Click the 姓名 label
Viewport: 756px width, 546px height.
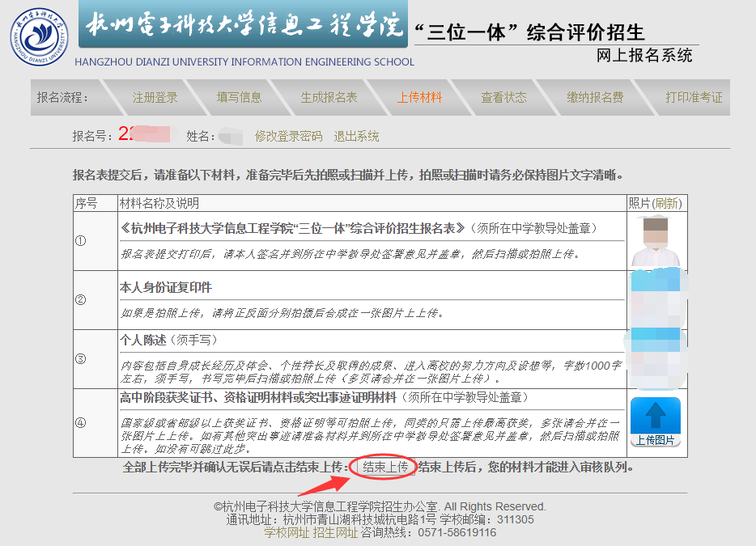click(x=201, y=137)
